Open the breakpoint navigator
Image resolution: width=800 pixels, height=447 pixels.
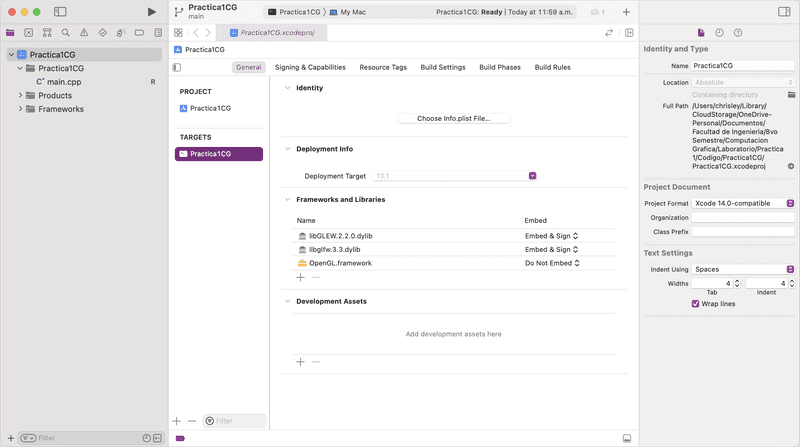point(139,33)
